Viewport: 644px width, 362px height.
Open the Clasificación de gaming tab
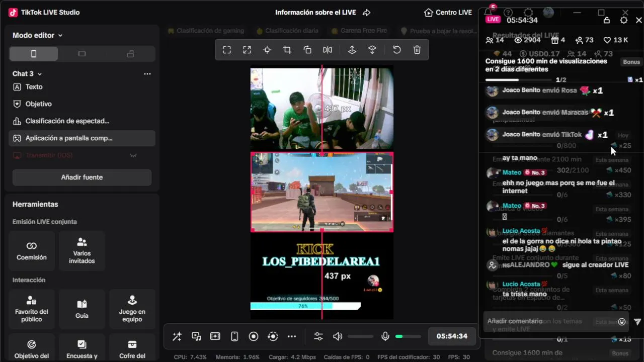click(x=206, y=31)
